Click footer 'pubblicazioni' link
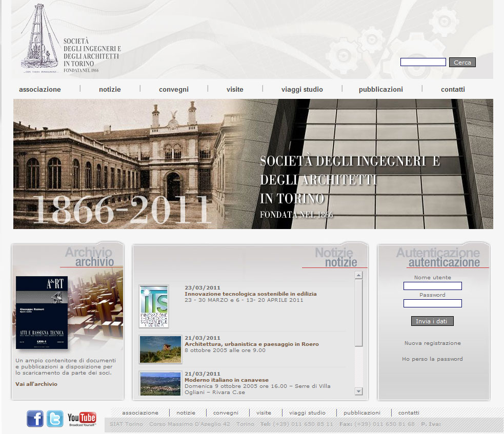This screenshot has height=434, width=504. [x=361, y=413]
